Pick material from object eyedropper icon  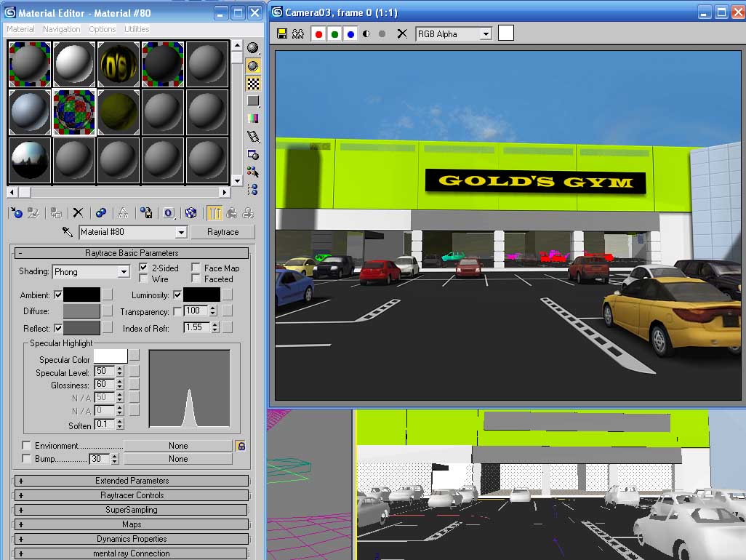(x=67, y=232)
